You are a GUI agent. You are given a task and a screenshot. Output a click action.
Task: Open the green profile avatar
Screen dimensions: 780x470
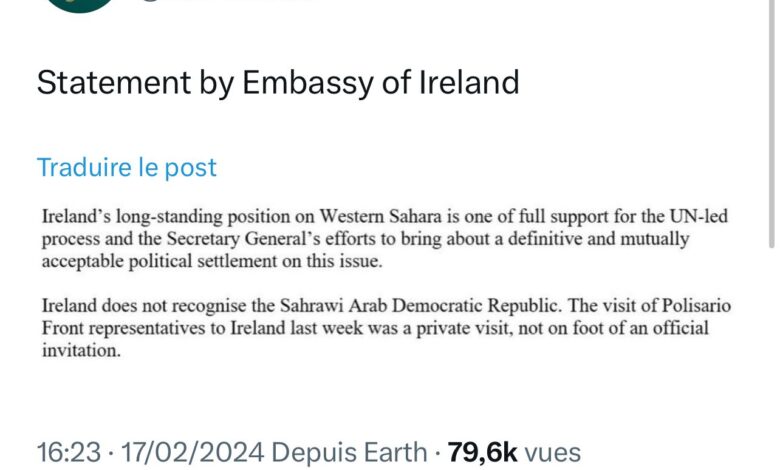[80, 5]
